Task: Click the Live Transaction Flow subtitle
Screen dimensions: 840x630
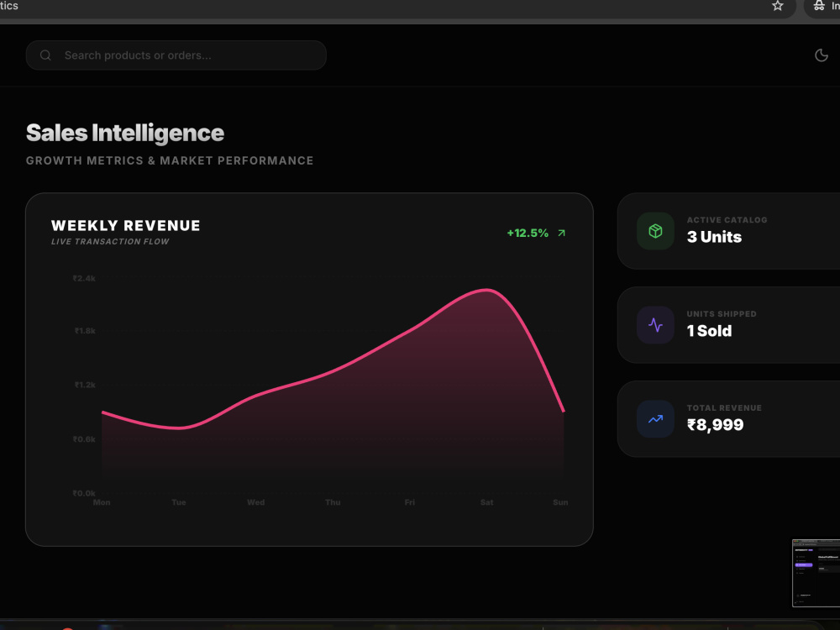Action: [x=110, y=242]
